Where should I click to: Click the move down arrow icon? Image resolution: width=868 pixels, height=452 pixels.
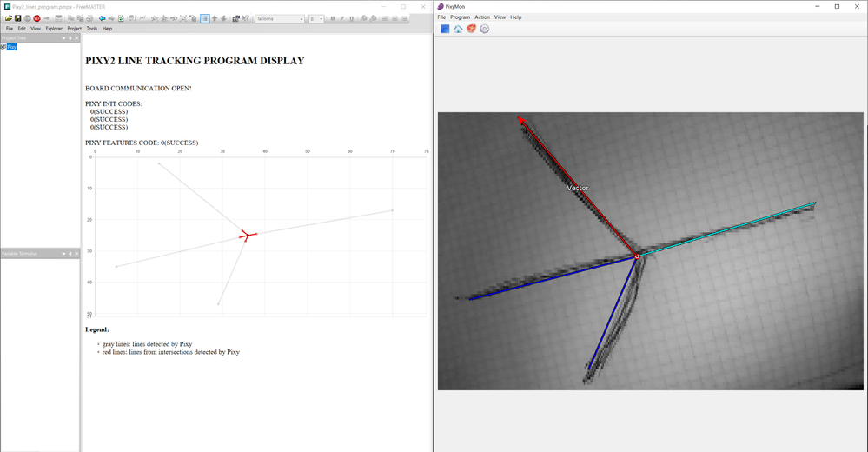pos(223,18)
